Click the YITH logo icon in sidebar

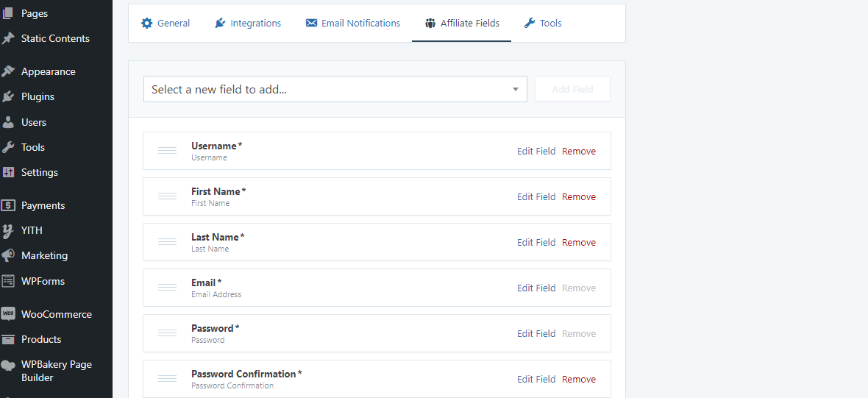(x=9, y=230)
